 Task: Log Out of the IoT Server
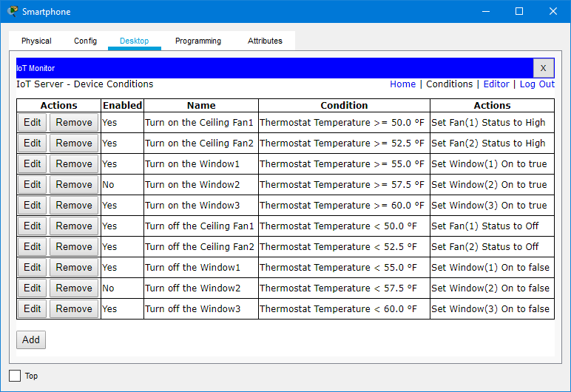(x=537, y=84)
